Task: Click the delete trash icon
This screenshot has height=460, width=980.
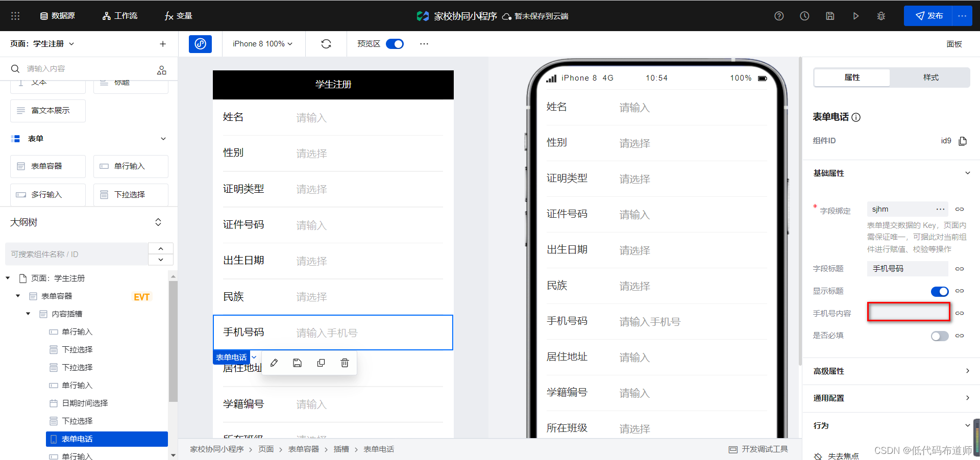Action: 345,363
